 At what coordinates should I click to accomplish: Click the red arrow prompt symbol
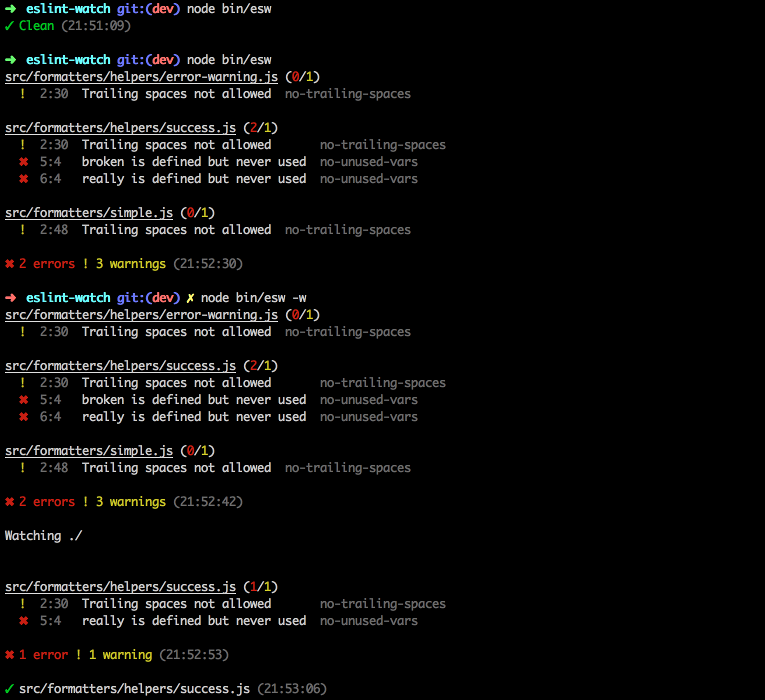[x=10, y=298]
